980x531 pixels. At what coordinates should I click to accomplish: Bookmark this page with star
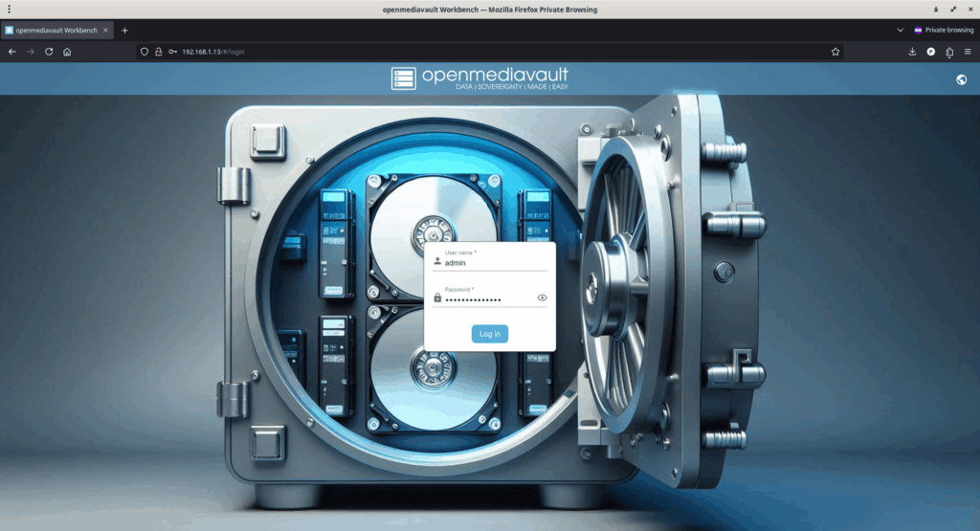pos(835,52)
